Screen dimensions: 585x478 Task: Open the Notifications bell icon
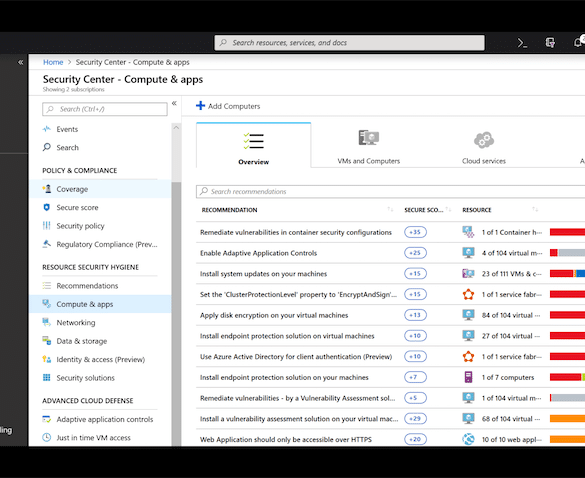point(579,42)
